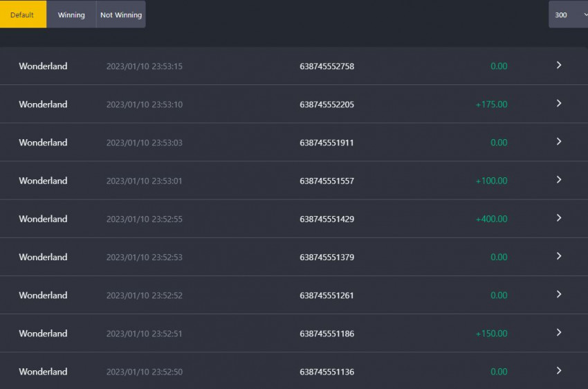Switch to the Winning filter tab
The width and height of the screenshot is (588, 389).
(71, 15)
